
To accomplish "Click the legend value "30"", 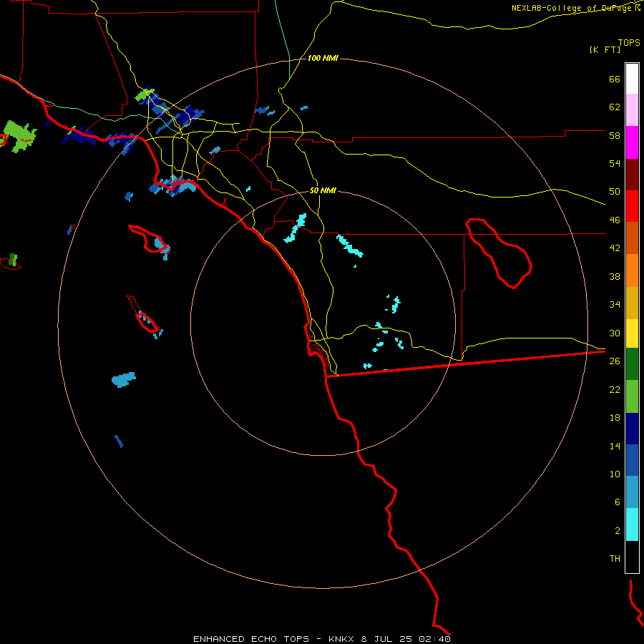I will point(615,333).
